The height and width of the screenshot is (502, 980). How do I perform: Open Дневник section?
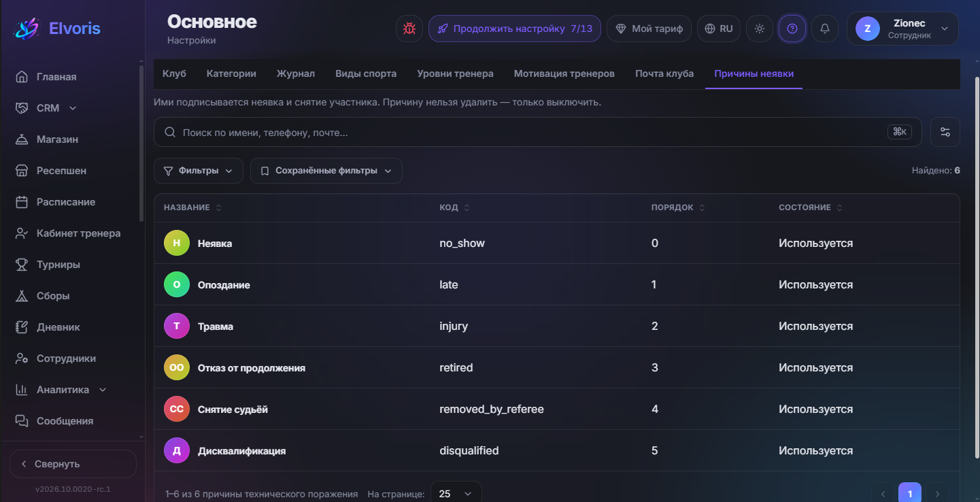click(x=58, y=327)
